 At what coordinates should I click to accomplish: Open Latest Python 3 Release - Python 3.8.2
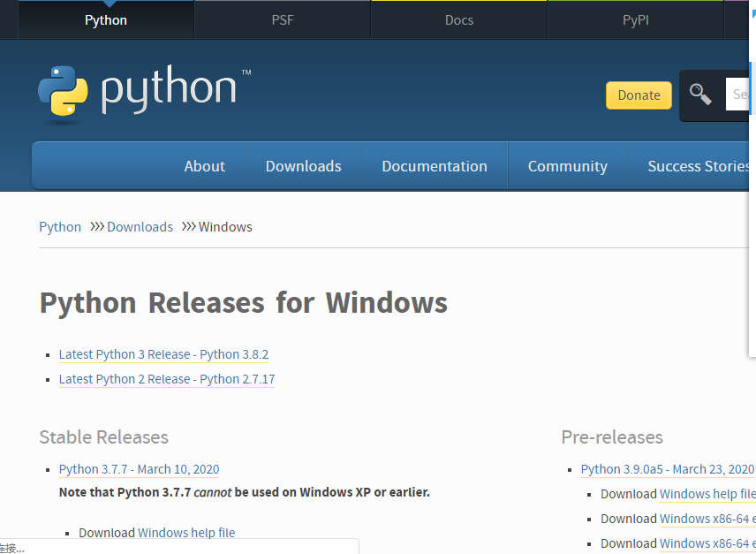163,354
